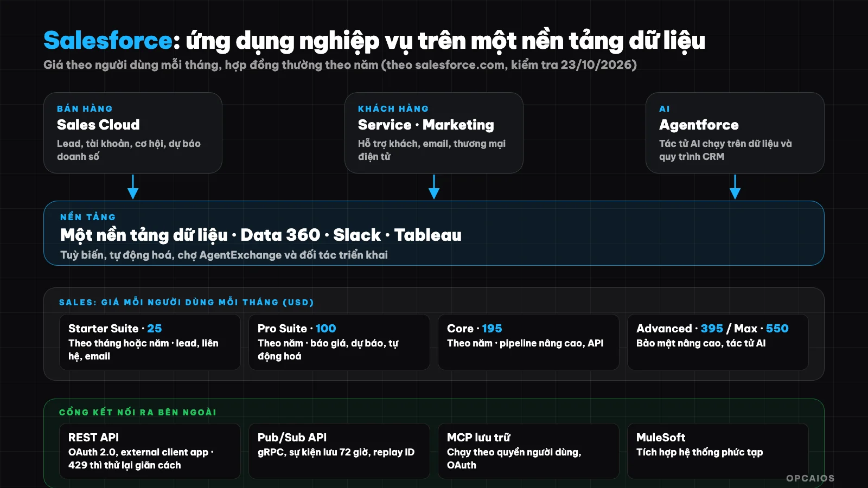Click "Tích hợp hệ thống phức tạp" text
The image size is (868, 488).
click(700, 452)
